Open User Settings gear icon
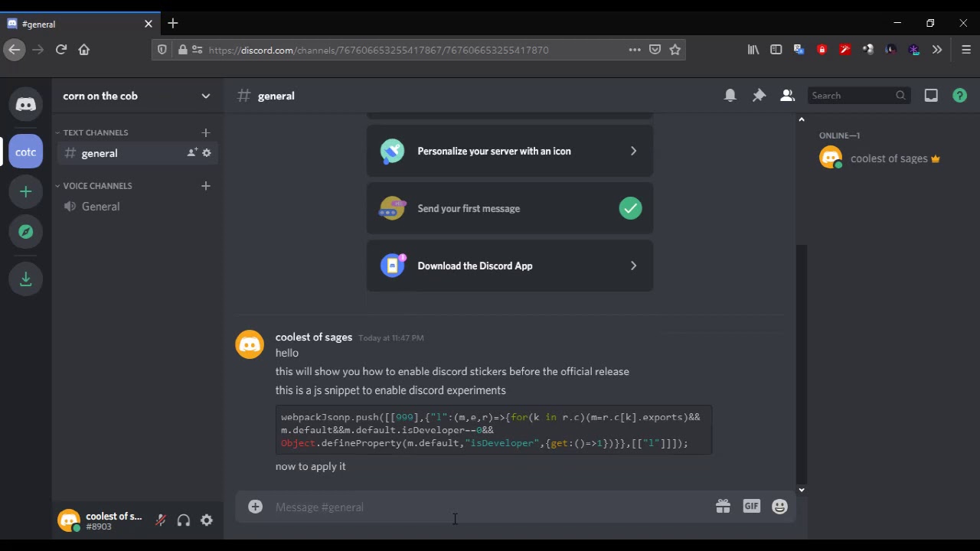 [207, 520]
